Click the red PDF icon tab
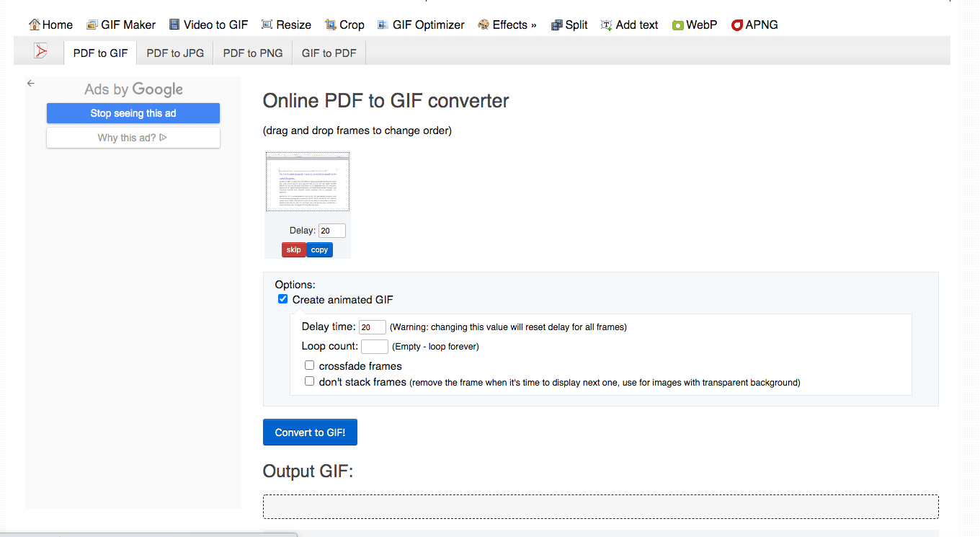980x537 pixels. click(x=40, y=52)
